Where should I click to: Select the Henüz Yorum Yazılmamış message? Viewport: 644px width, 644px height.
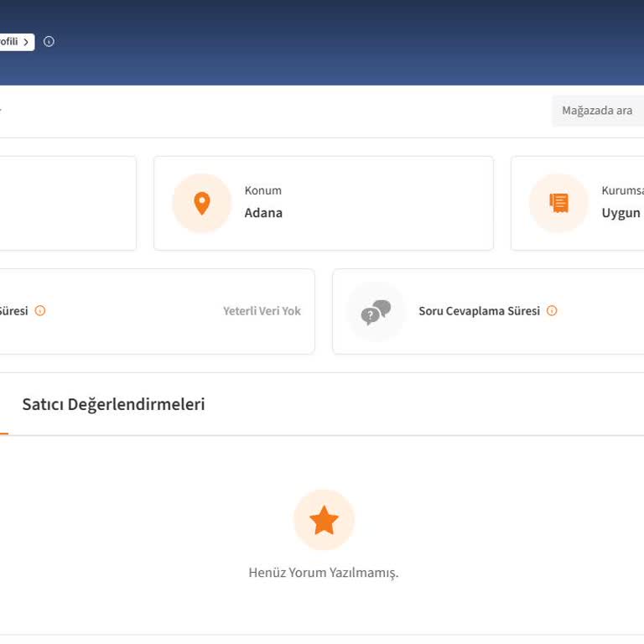[x=324, y=573]
